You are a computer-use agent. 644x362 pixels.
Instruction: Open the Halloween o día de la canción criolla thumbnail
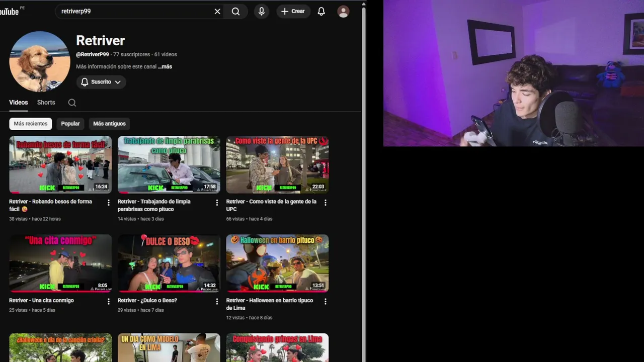60,348
